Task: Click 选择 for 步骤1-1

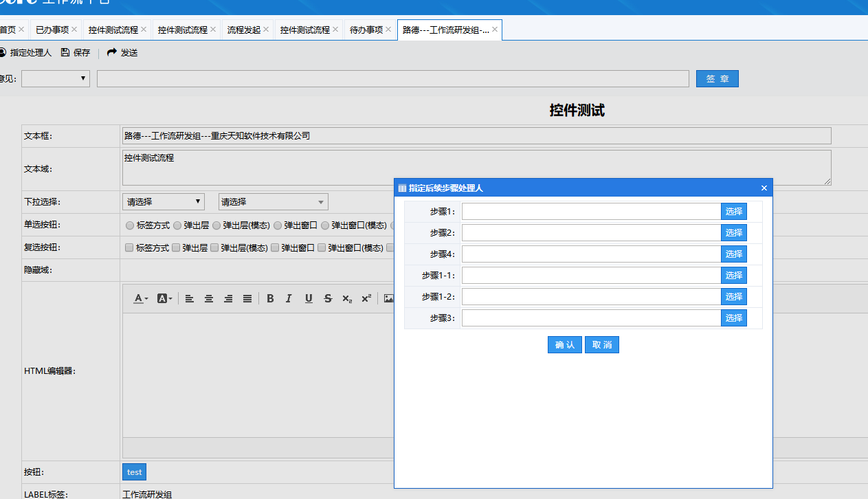Action: pyautogui.click(x=734, y=276)
